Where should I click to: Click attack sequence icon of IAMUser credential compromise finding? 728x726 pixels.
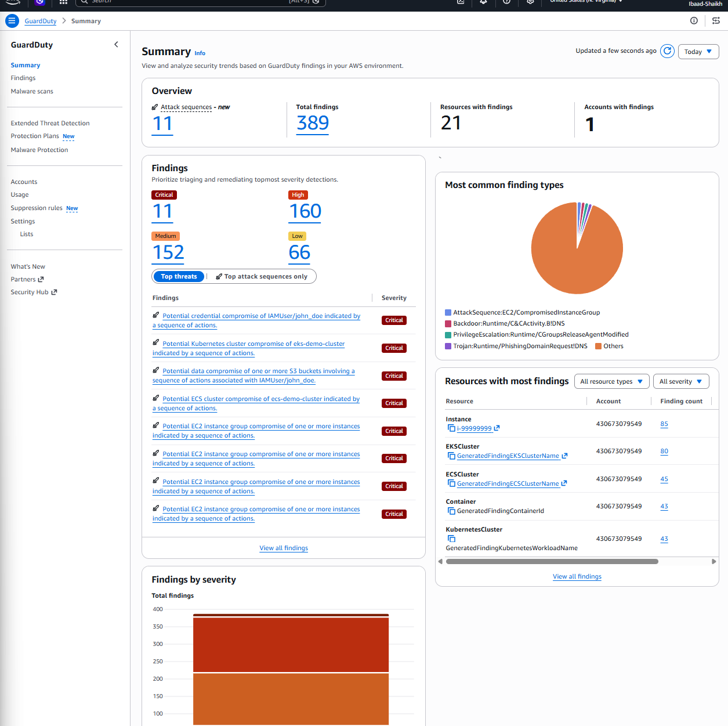pyautogui.click(x=156, y=315)
